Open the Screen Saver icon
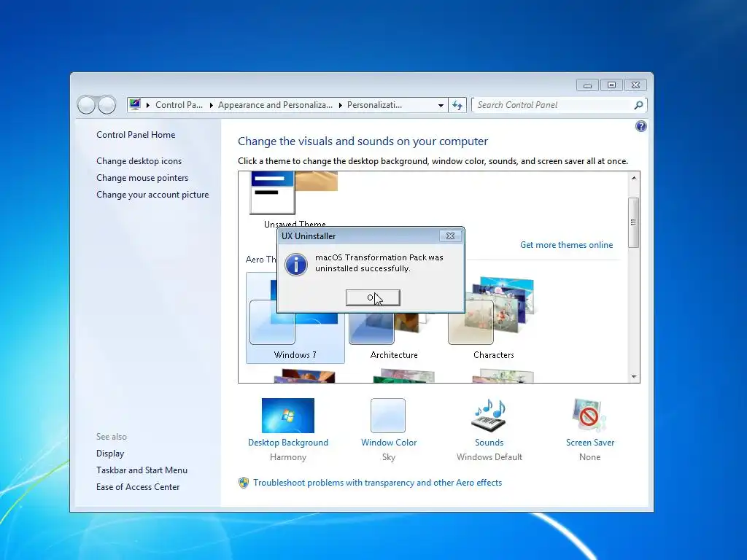Screen dimensions: 747x560 [589, 415]
